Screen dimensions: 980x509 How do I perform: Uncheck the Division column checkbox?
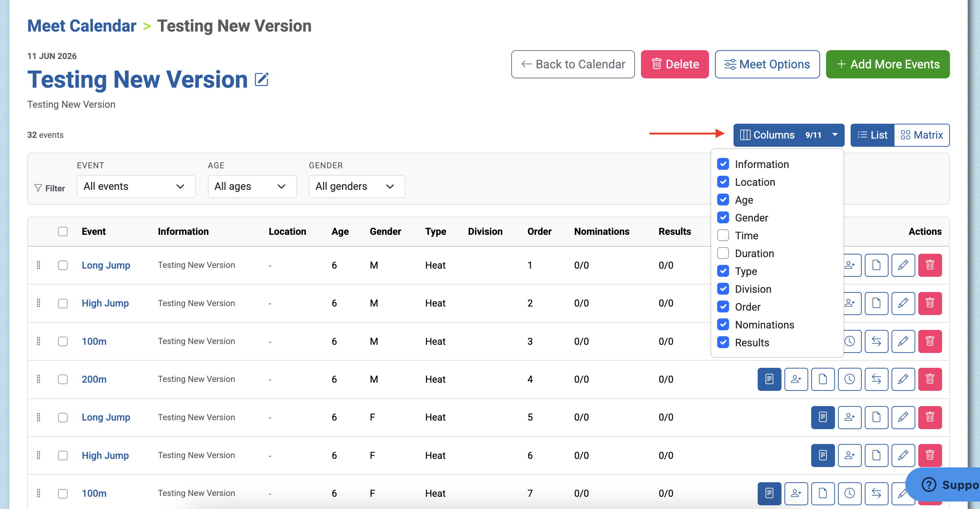pyautogui.click(x=723, y=289)
